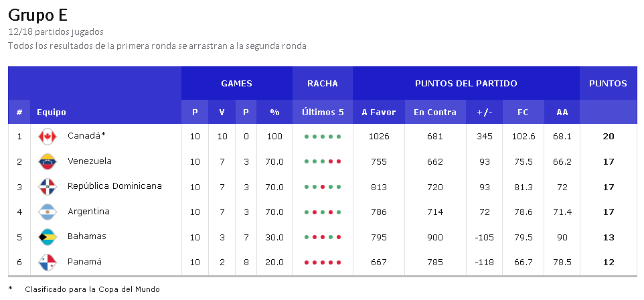Open the Canadá* team link

87,136
